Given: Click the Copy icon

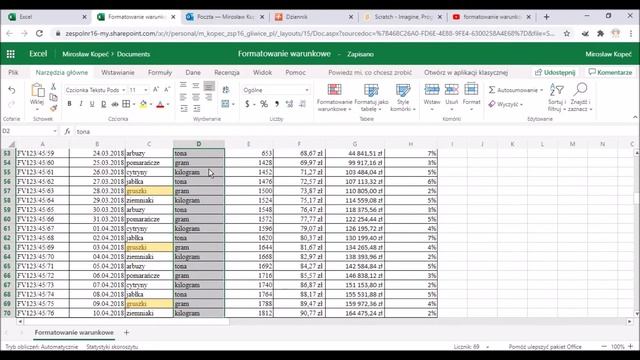Looking at the screenshot, I should pyautogui.click(x=53, y=97).
